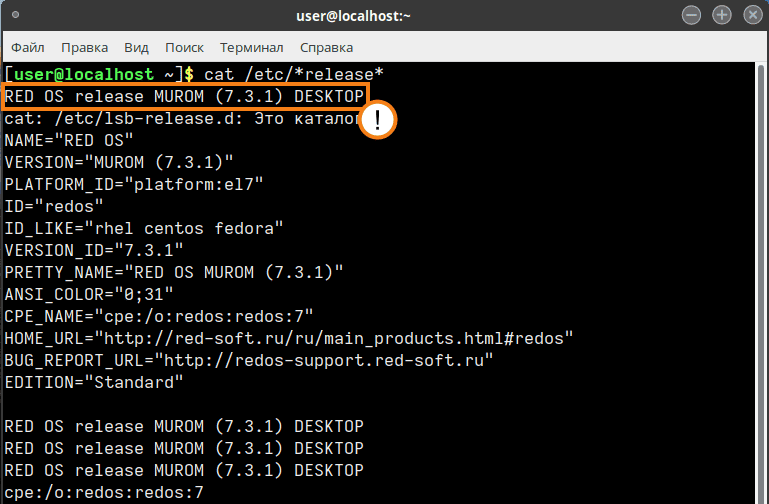This screenshot has width=769, height=504.
Task: Click the line VERSION="MUROM (7.3.1)"
Action: click(119, 163)
